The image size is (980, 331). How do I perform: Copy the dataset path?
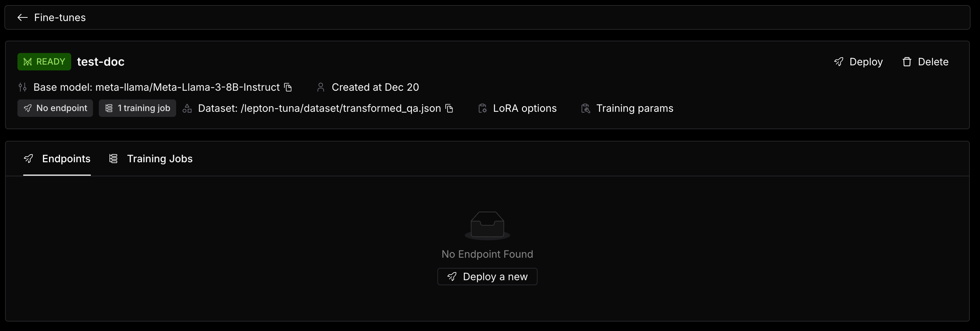(449, 108)
